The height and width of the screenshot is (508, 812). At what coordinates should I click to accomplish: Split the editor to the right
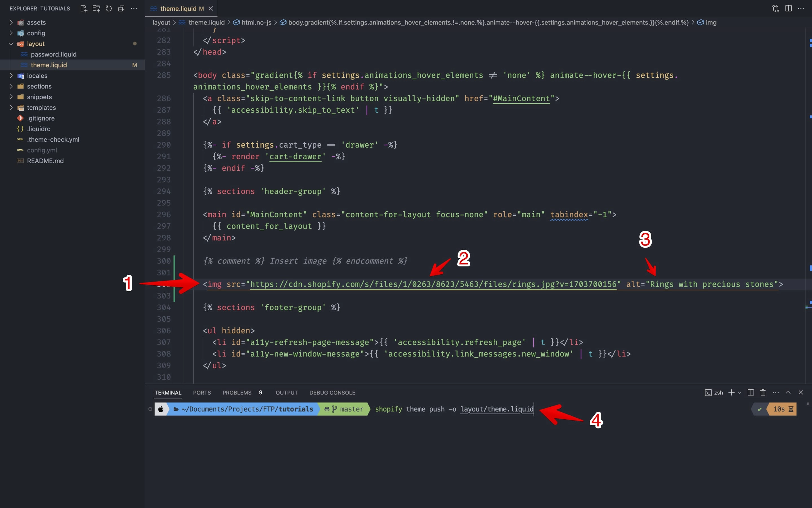(x=789, y=8)
